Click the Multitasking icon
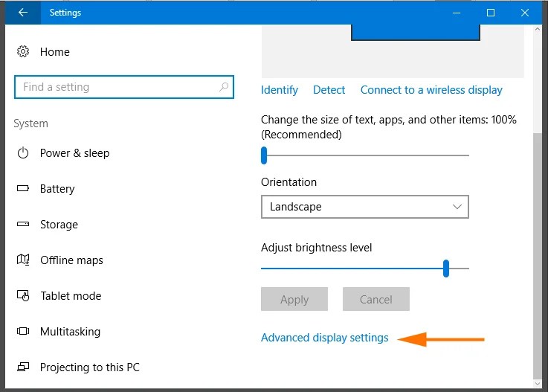The image size is (548, 392). (x=23, y=331)
